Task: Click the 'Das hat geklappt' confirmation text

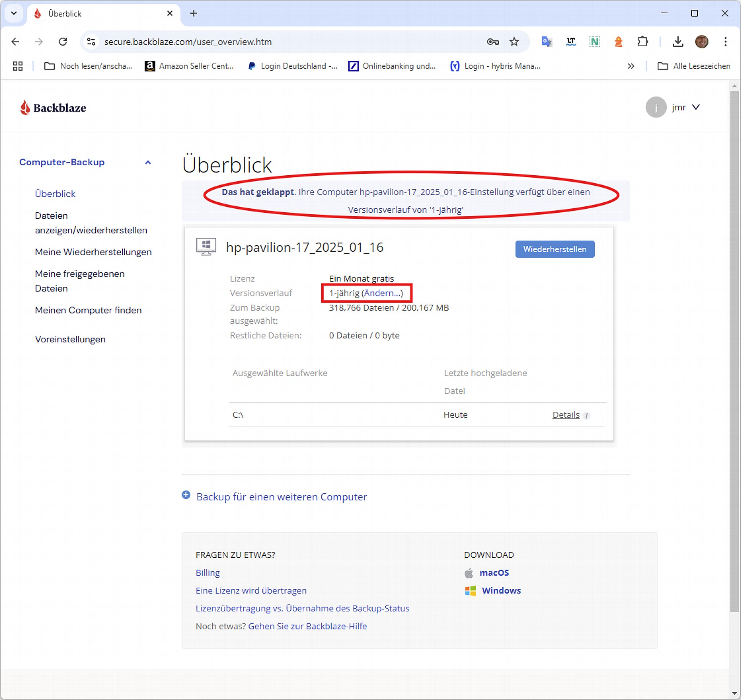Action: [258, 192]
